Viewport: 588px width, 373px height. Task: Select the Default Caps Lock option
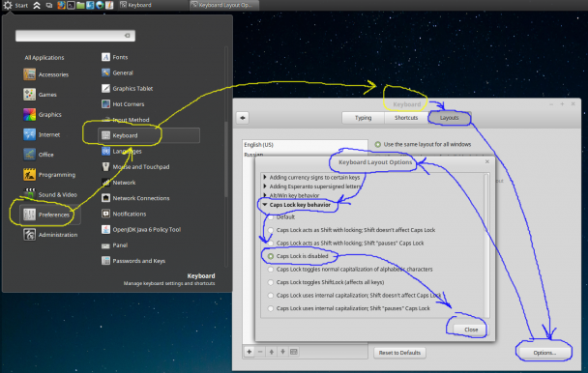coord(271,217)
